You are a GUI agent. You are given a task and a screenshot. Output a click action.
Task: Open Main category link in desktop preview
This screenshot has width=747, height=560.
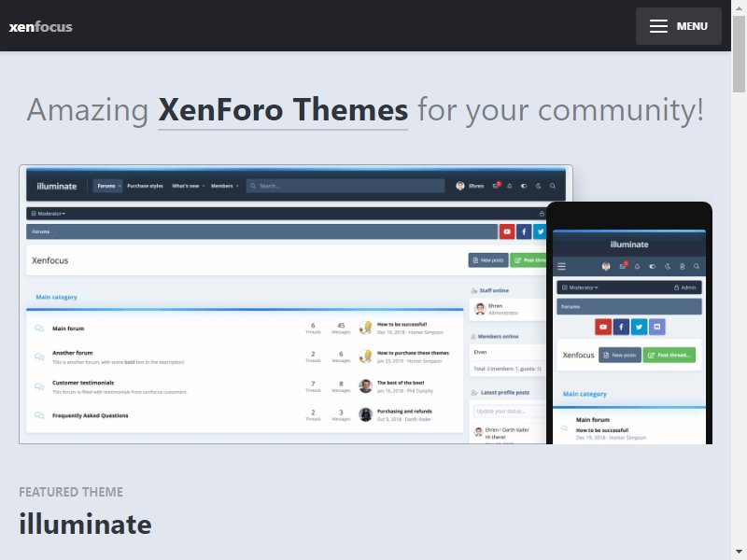tap(56, 297)
